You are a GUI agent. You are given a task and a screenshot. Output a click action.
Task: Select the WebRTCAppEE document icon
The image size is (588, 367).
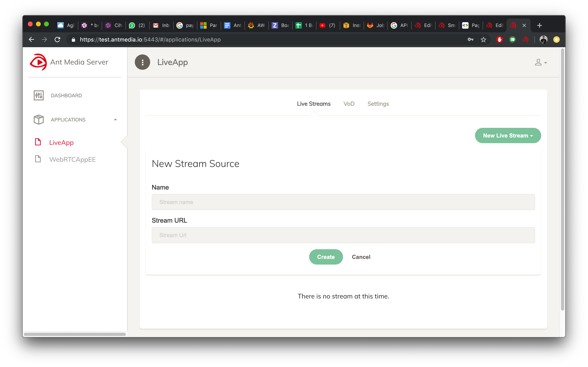38,159
